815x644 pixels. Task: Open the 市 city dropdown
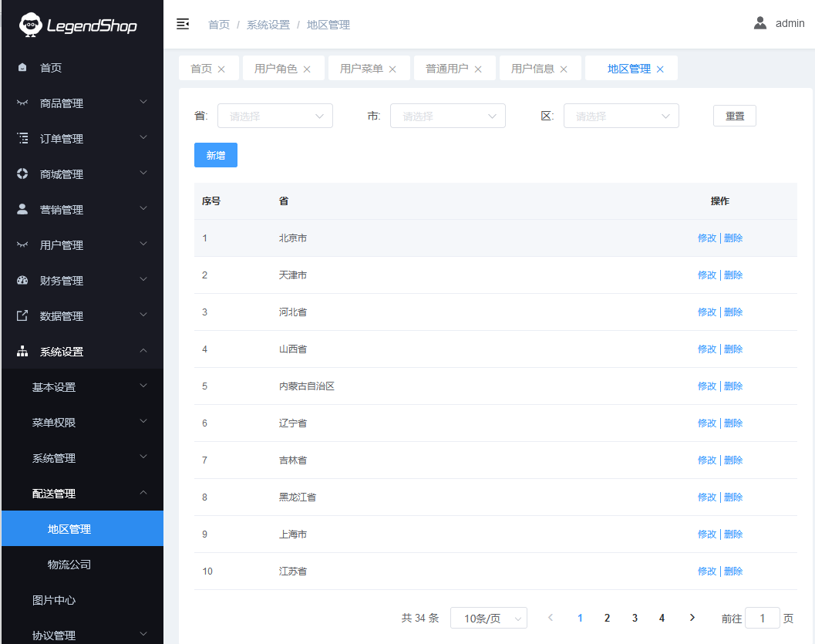[448, 116]
